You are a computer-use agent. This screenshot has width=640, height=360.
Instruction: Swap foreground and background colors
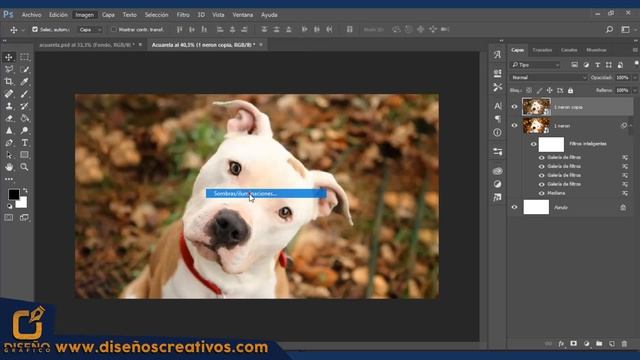point(25,191)
